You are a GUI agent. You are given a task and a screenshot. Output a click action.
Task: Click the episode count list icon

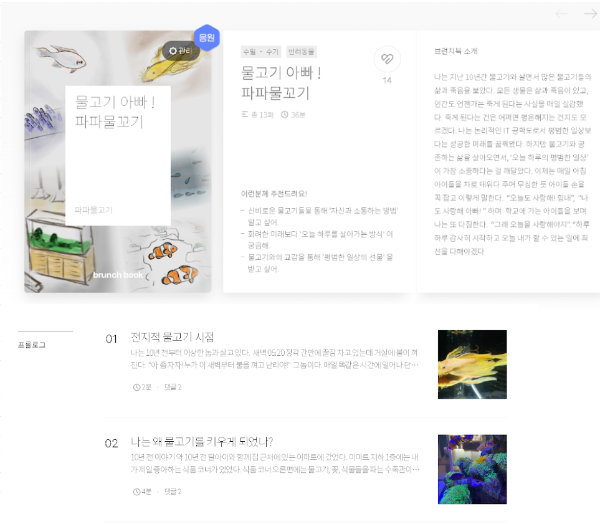245,114
